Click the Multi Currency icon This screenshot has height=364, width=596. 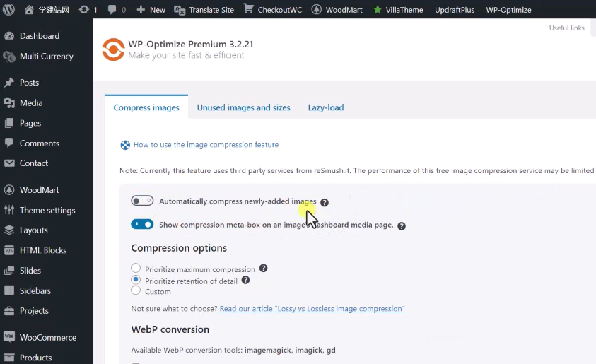pyautogui.click(x=9, y=57)
